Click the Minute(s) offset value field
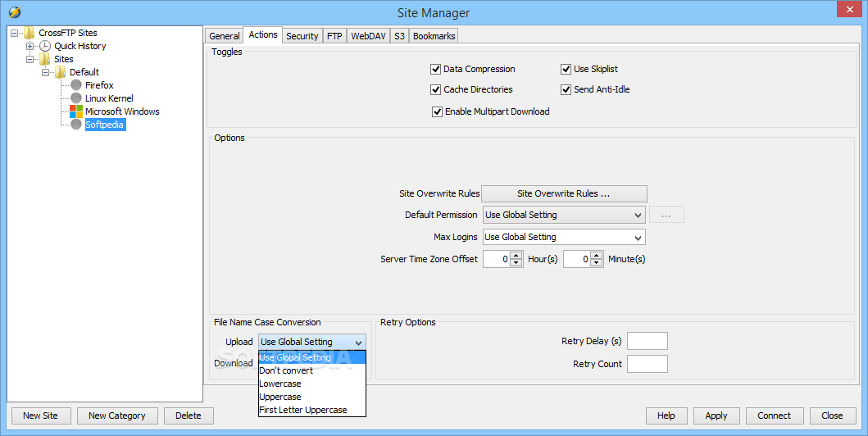868x436 pixels. 577,259
